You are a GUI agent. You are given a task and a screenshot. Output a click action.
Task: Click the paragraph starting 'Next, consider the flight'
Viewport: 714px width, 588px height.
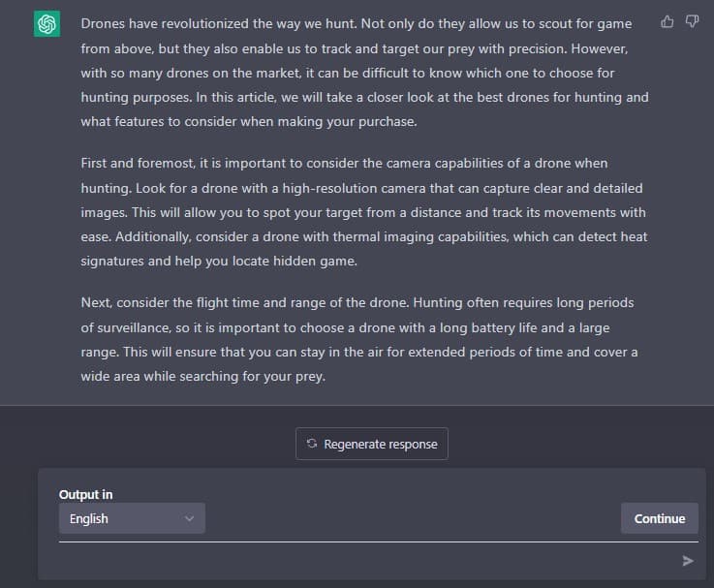click(359, 339)
